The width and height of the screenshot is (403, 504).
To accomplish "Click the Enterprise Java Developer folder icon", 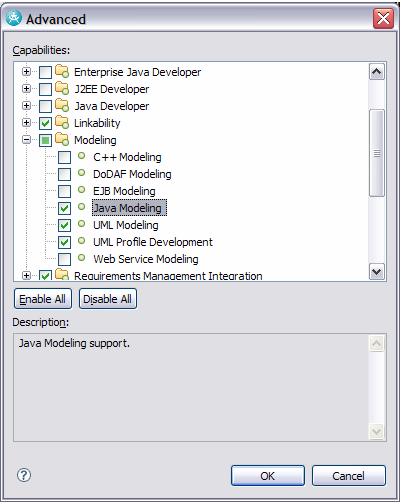I will pos(62,71).
